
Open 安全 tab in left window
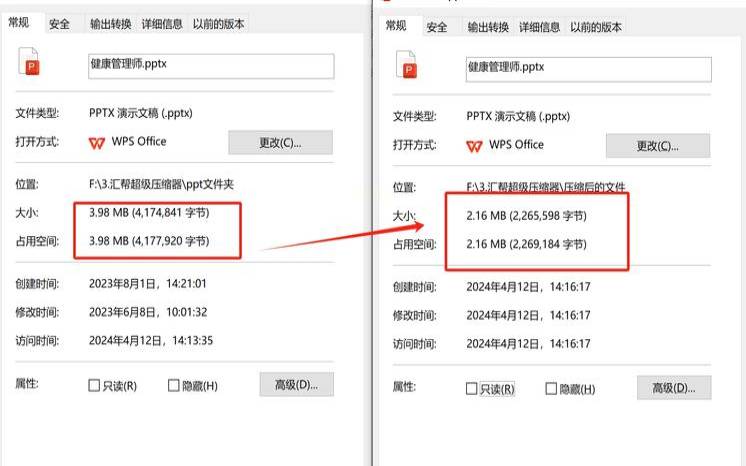59,24
